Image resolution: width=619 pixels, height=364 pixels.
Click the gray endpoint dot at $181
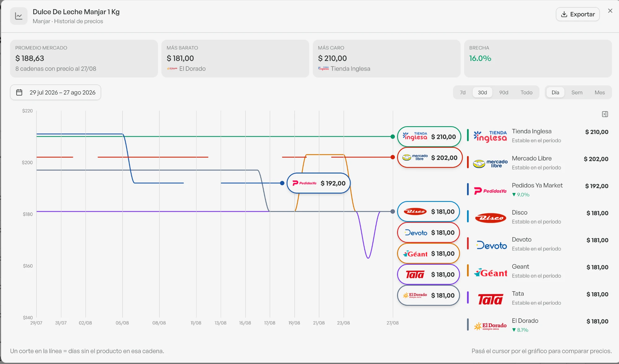click(x=393, y=212)
